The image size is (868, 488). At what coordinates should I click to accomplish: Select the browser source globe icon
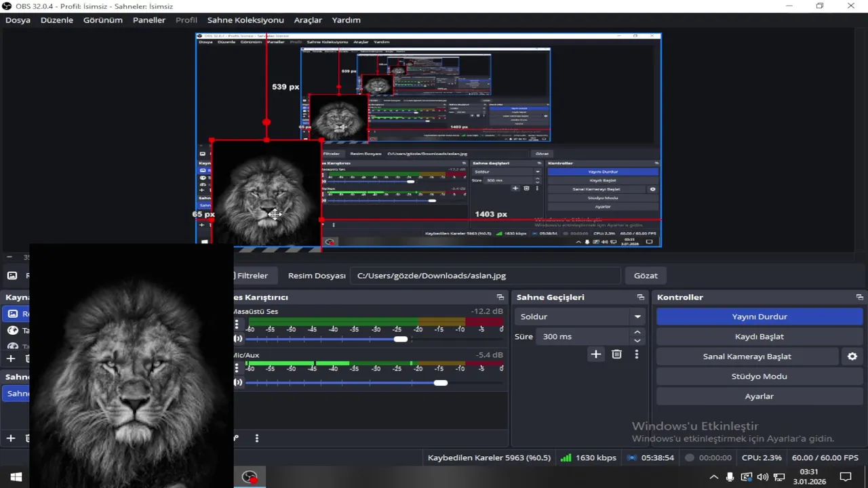[12, 331]
